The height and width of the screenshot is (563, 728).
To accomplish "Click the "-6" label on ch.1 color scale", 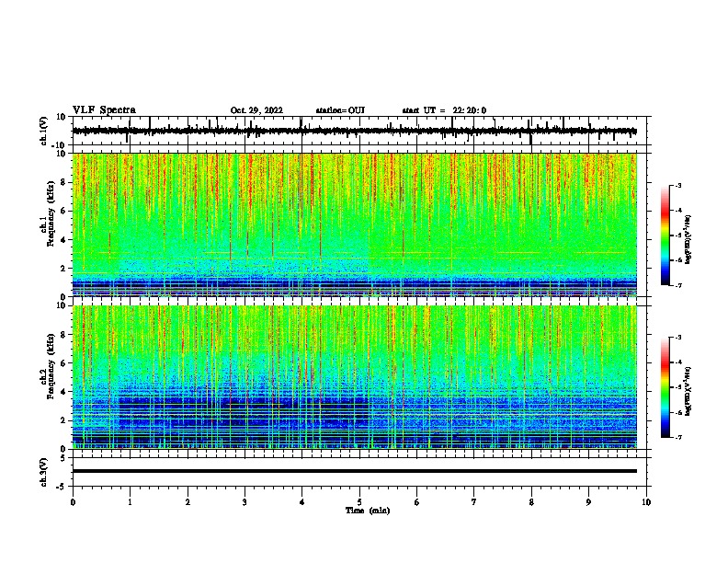I will (x=677, y=260).
